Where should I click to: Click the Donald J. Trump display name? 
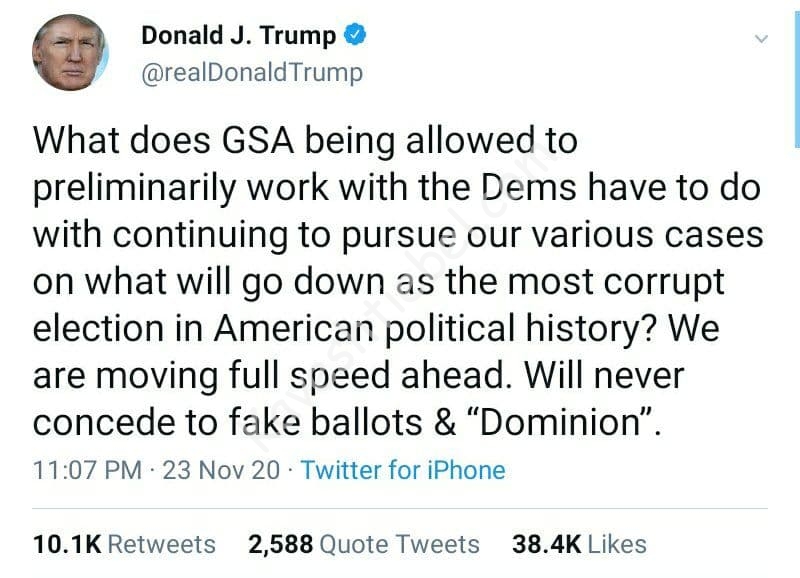237,36
